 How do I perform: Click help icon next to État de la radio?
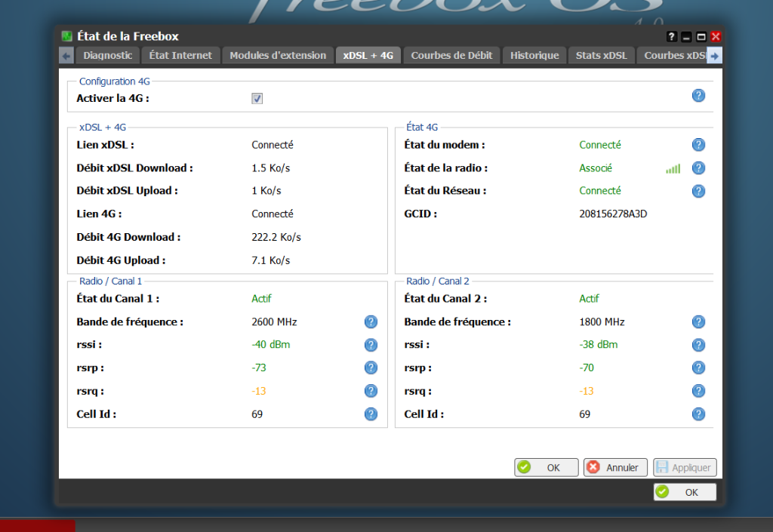[698, 168]
